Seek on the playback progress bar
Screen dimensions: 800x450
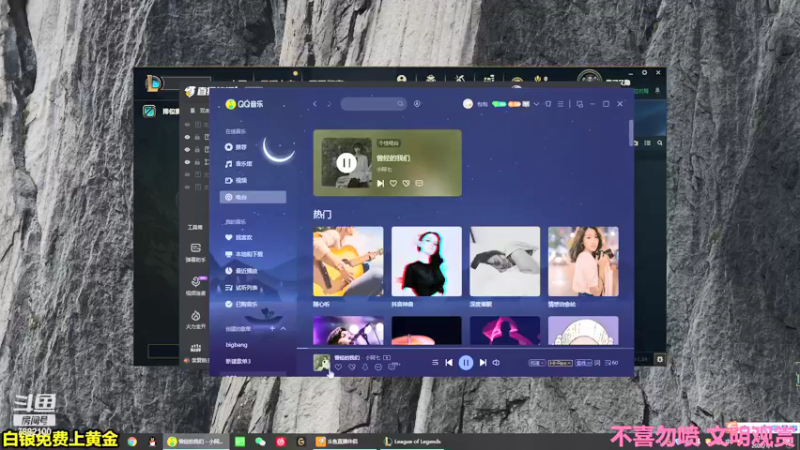tap(465, 348)
